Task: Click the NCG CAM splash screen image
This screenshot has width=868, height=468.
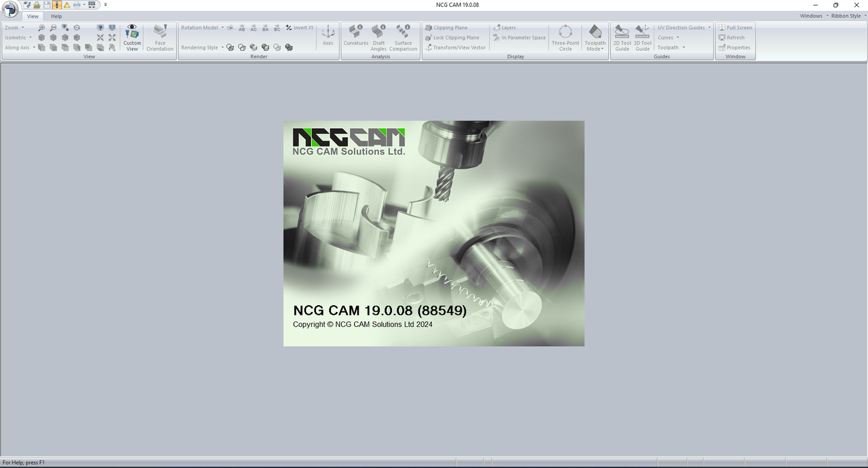Action: point(434,233)
